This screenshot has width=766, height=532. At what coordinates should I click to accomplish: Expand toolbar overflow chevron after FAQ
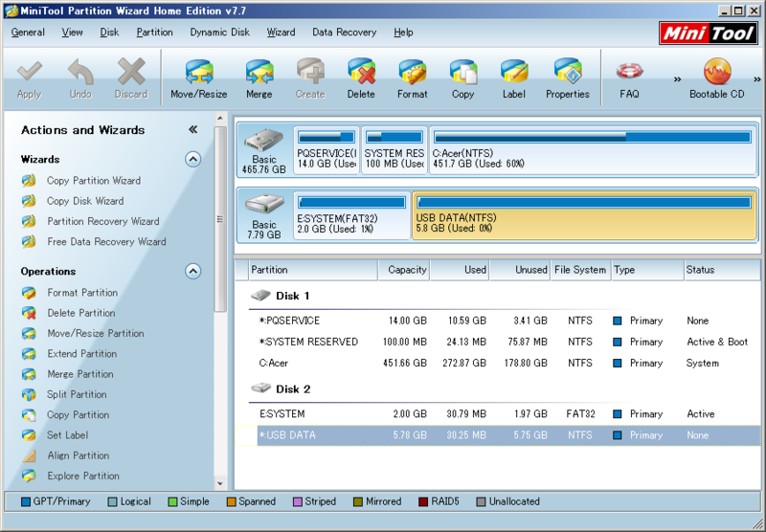tap(677, 79)
